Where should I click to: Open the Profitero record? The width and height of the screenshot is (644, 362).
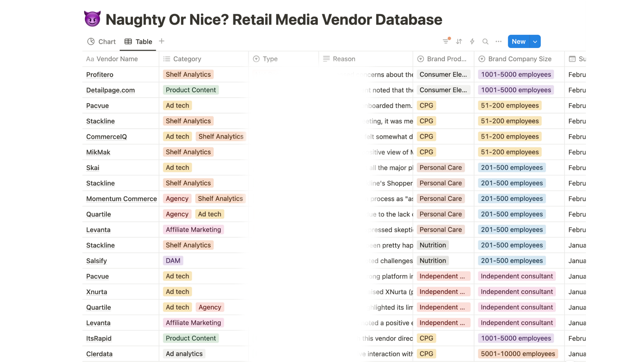point(99,74)
